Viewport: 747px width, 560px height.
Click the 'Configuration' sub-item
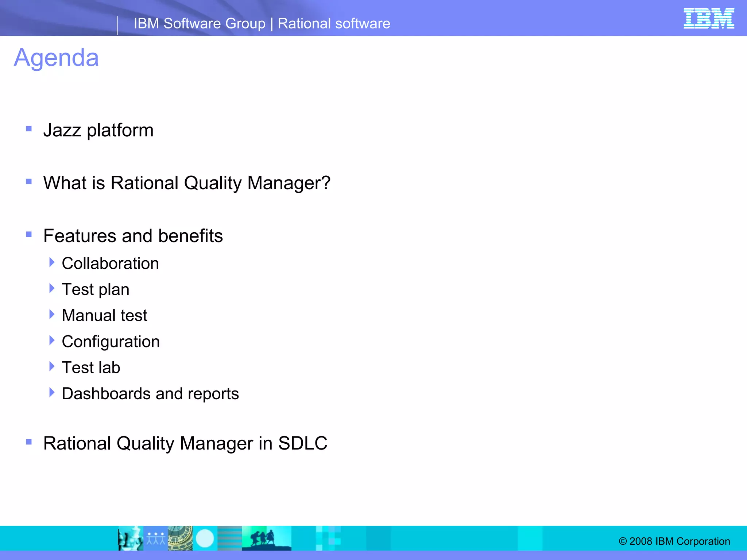coord(111,342)
